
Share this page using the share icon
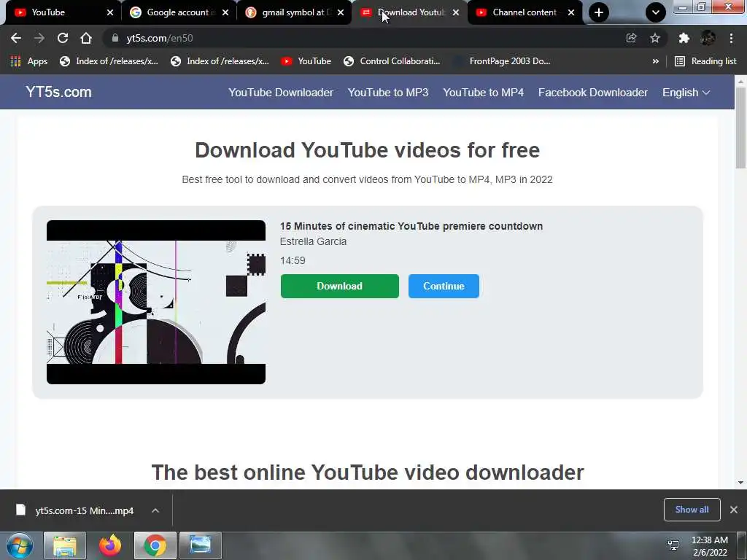631,38
